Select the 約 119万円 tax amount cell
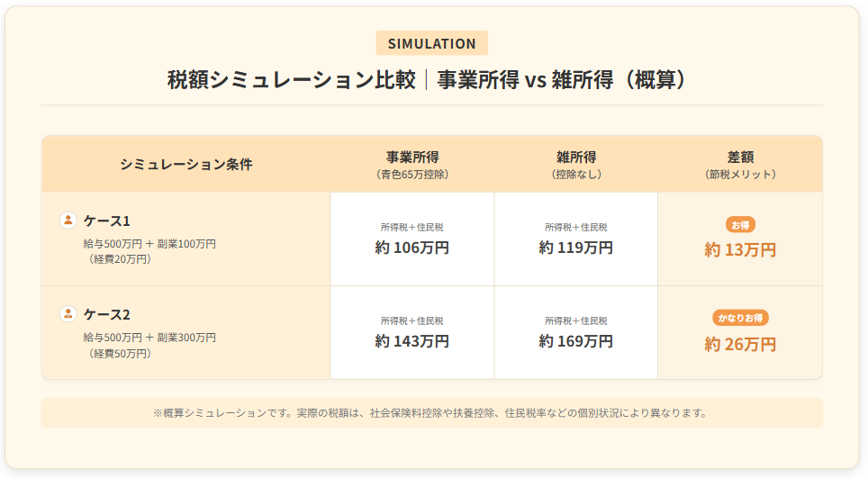 [x=576, y=248]
